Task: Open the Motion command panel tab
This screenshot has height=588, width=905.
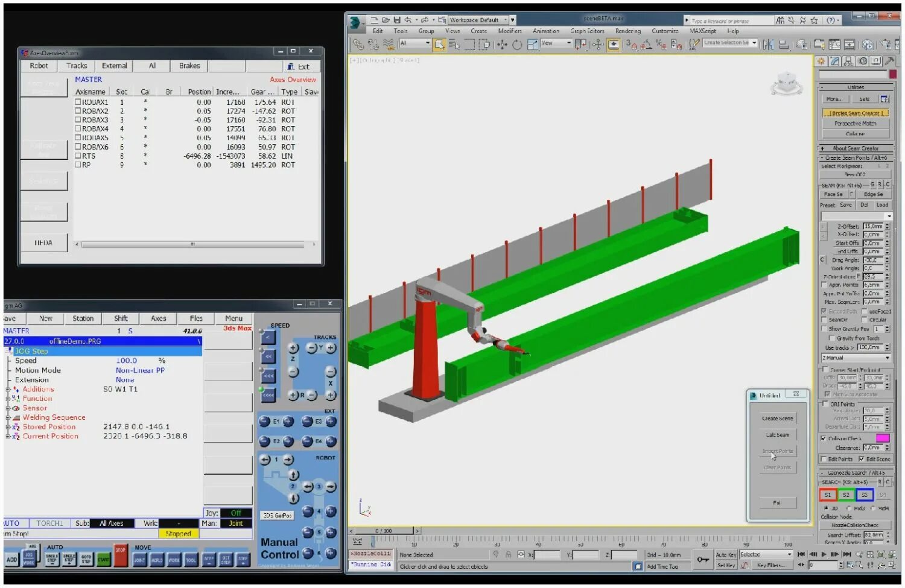Action: click(x=863, y=61)
